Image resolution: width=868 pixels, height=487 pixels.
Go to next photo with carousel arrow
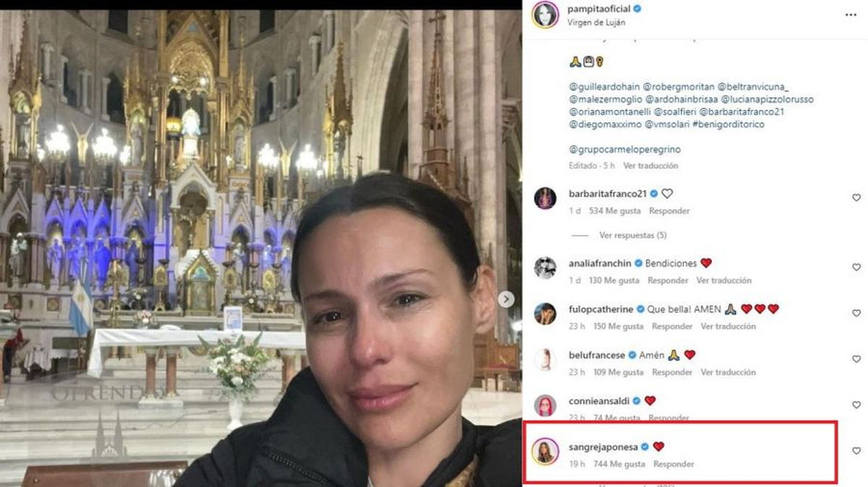click(x=506, y=299)
